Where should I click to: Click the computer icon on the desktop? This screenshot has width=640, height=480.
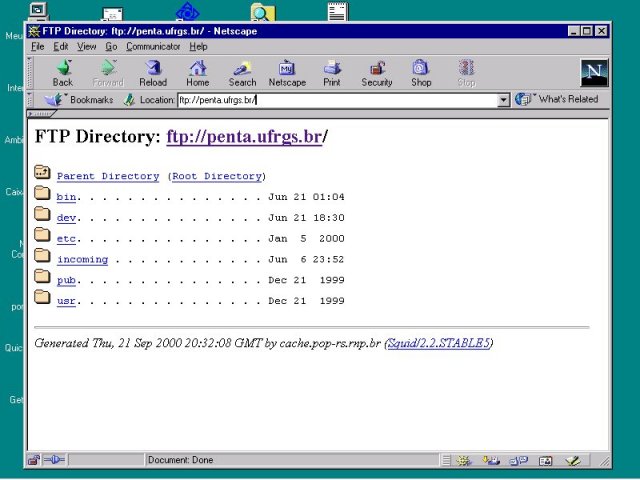click(39, 11)
